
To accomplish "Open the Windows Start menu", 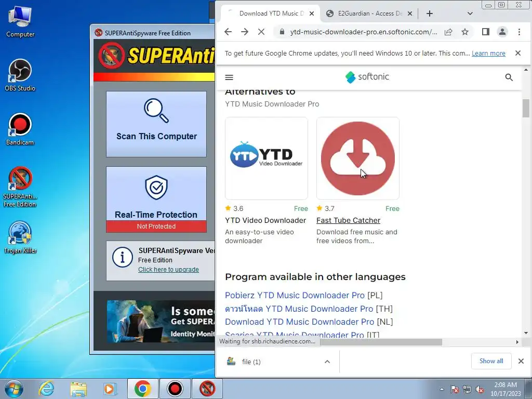I will (14, 389).
